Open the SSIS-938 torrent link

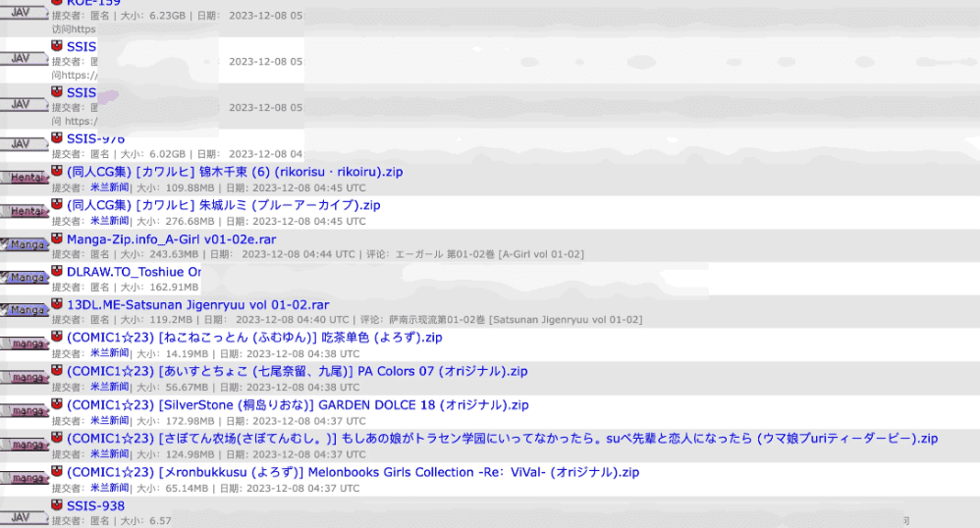coord(95,506)
